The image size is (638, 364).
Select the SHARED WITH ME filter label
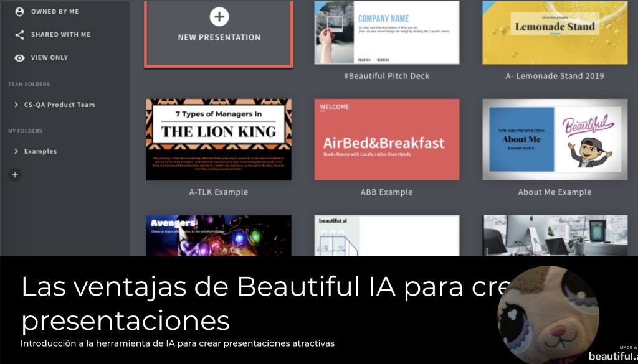pyautogui.click(x=60, y=35)
